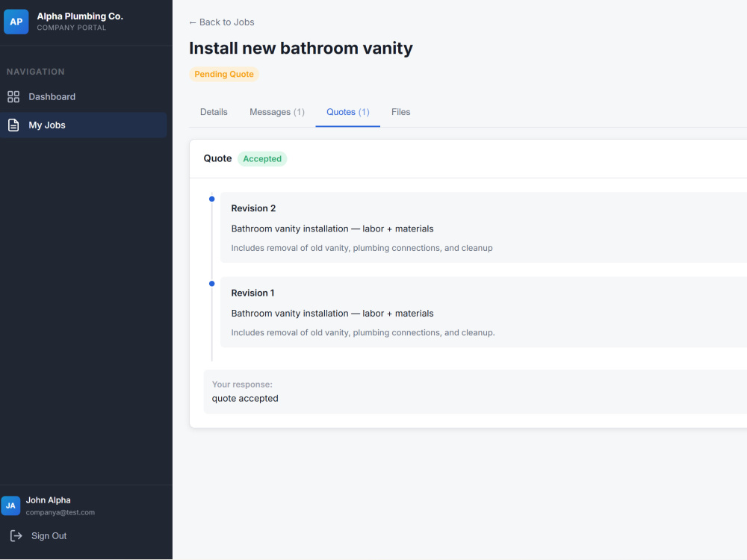Click the Accepted quote status badge
This screenshot has width=747, height=560.
(262, 159)
